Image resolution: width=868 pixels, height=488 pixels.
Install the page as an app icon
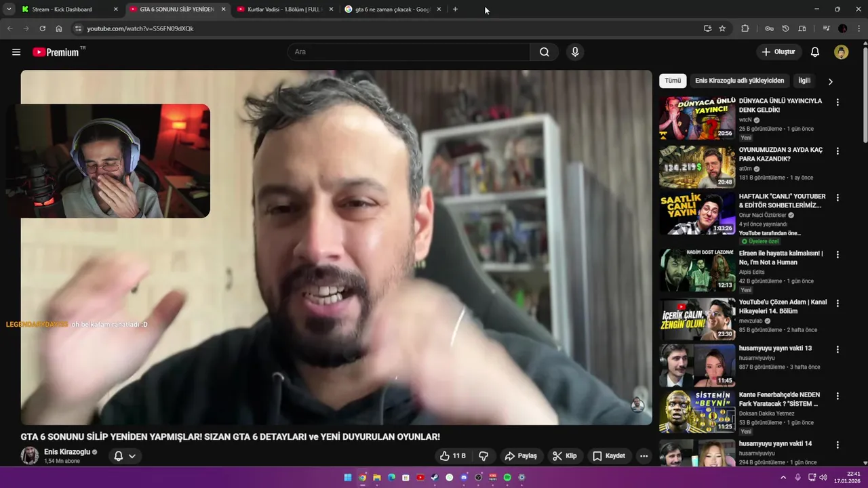point(707,28)
